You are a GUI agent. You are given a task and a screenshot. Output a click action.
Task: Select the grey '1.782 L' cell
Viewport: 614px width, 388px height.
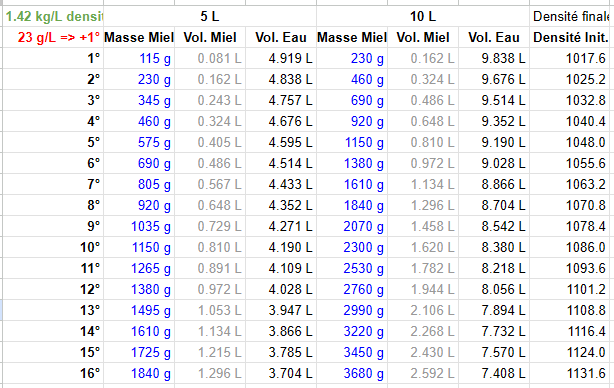(x=423, y=268)
